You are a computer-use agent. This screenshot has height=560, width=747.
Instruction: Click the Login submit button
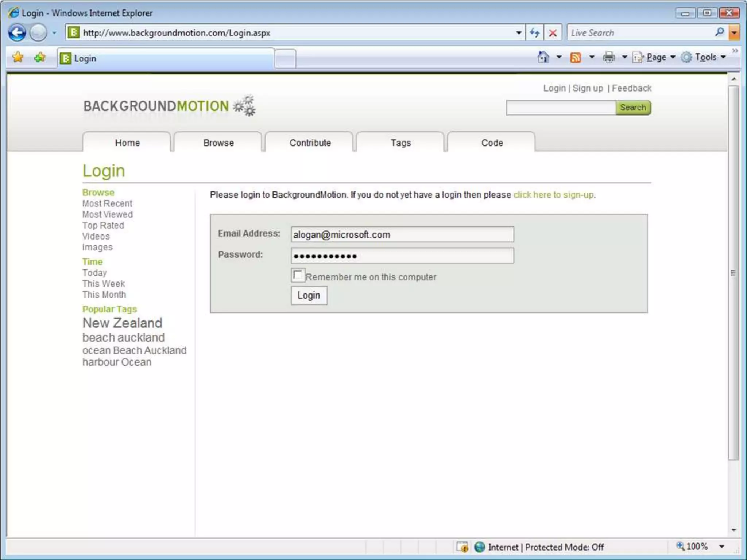pos(309,295)
